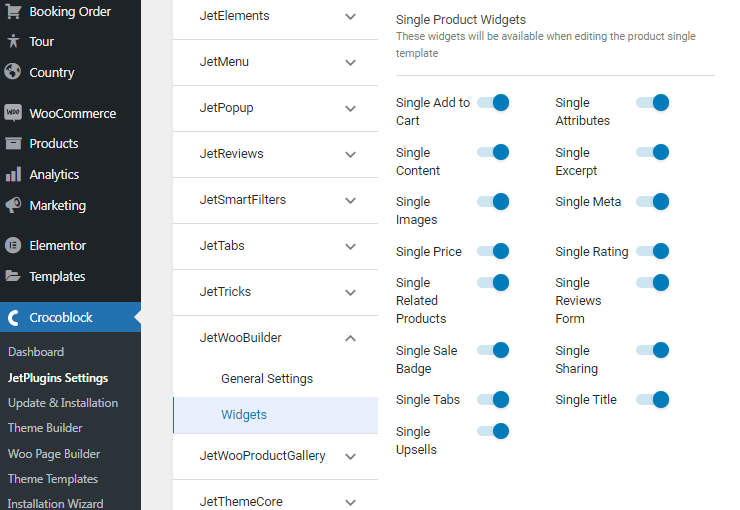Click the JetSmartFilters section label
Viewport: 740px width, 510px height.
tap(243, 200)
